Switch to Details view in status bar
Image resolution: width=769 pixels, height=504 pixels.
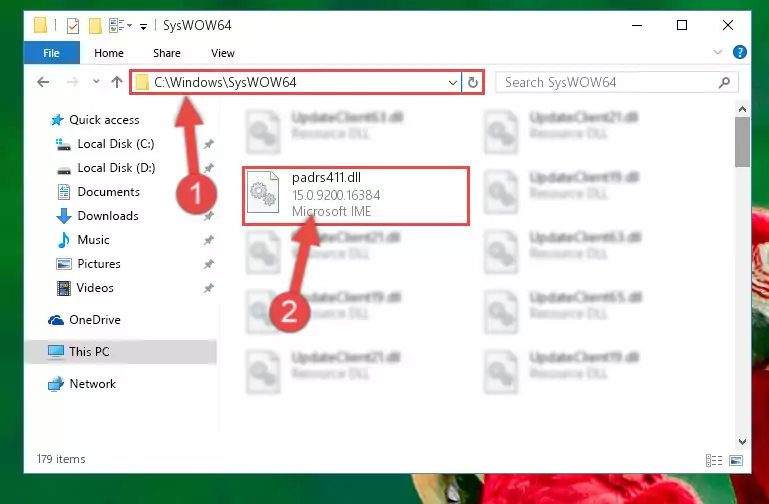[x=714, y=460]
